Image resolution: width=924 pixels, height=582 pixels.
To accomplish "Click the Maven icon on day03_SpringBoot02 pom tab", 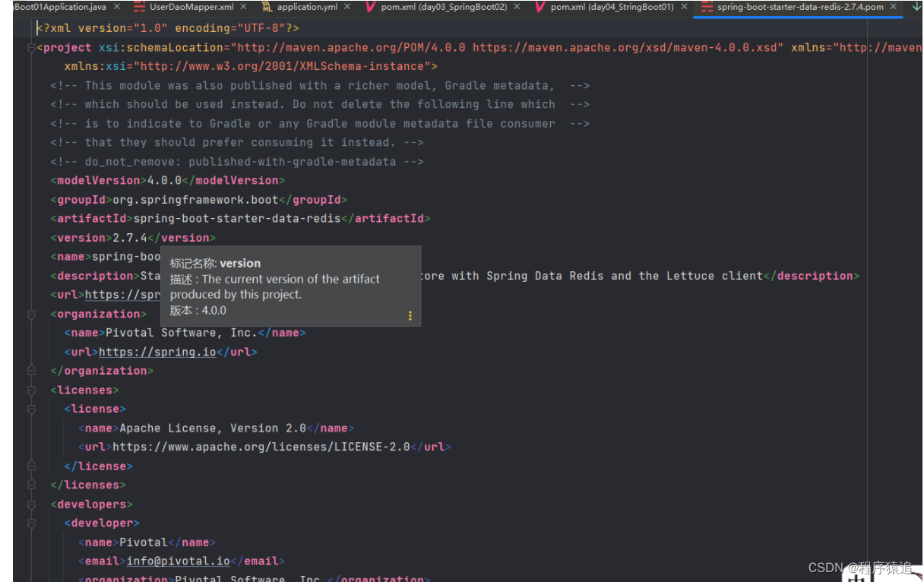I will click(x=370, y=7).
